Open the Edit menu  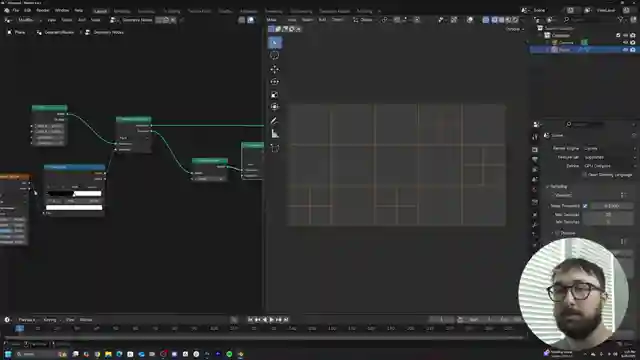pos(27,11)
